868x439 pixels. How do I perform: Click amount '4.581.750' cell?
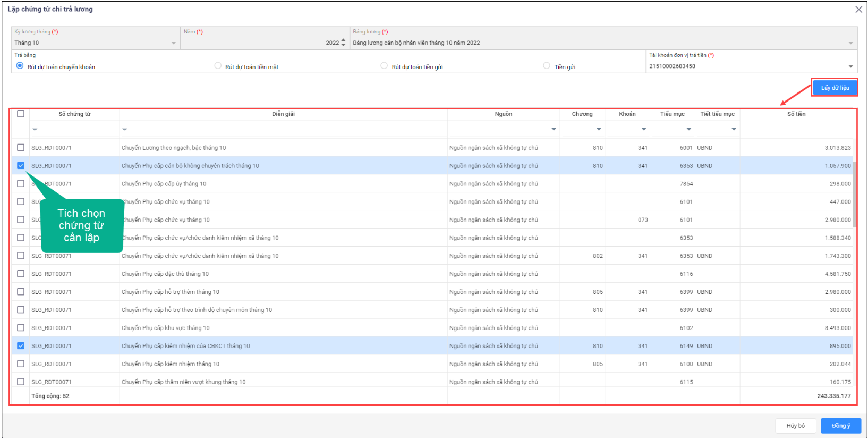796,274
